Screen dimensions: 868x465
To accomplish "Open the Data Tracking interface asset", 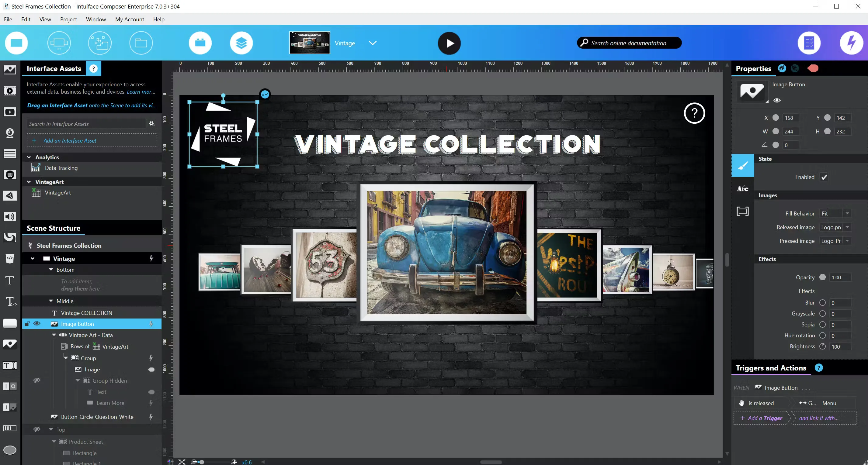I will (62, 168).
